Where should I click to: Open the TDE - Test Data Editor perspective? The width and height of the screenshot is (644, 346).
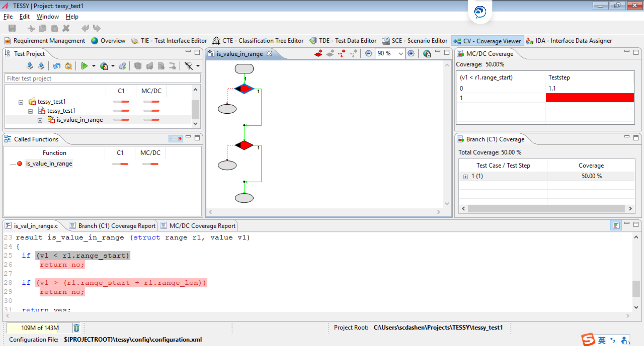coord(343,41)
